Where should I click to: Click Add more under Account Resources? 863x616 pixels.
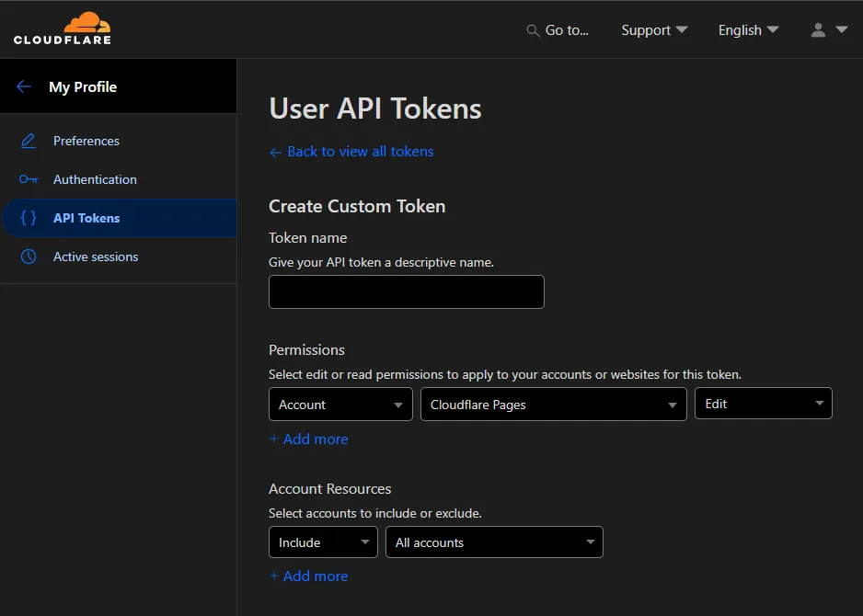tap(309, 576)
